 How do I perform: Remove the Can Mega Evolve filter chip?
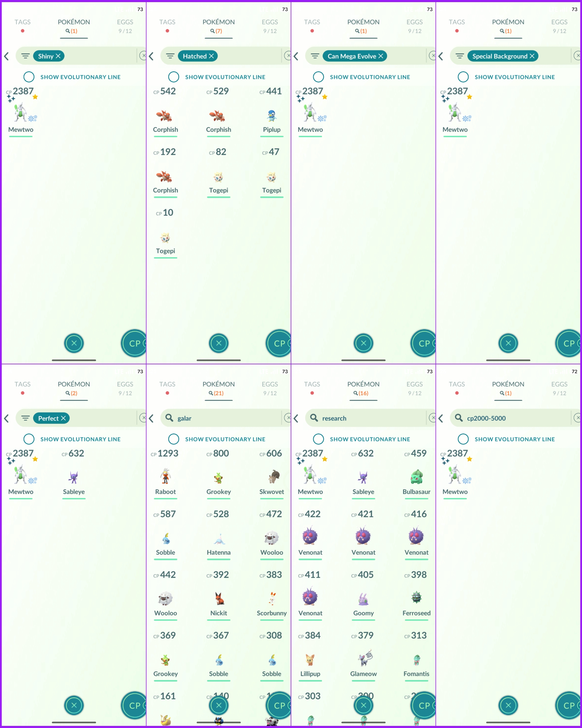381,56
